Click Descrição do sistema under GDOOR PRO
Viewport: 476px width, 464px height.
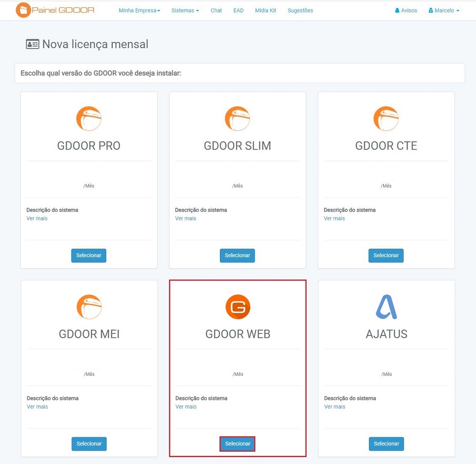point(52,210)
